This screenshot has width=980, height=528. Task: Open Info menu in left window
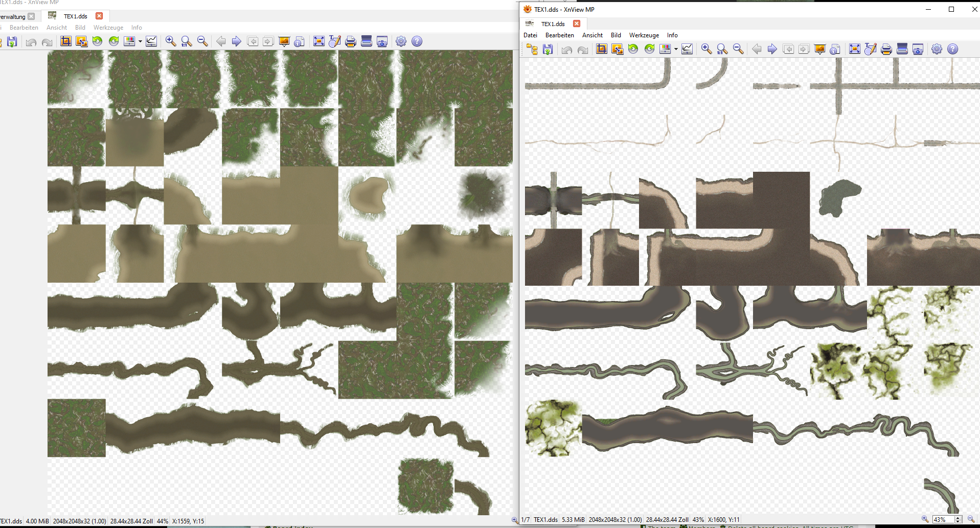tap(136, 28)
